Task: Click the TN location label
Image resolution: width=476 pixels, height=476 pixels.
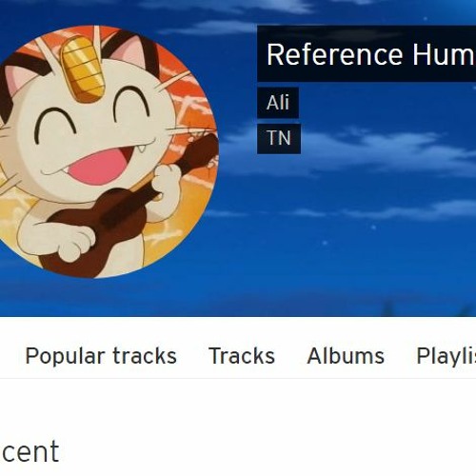Action: click(279, 139)
